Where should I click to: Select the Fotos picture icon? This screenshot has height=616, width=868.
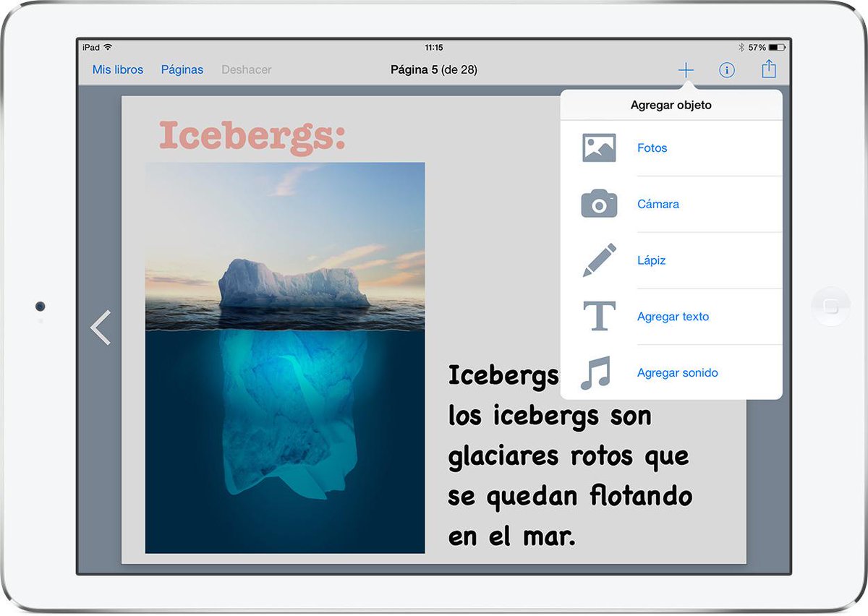[x=599, y=147]
